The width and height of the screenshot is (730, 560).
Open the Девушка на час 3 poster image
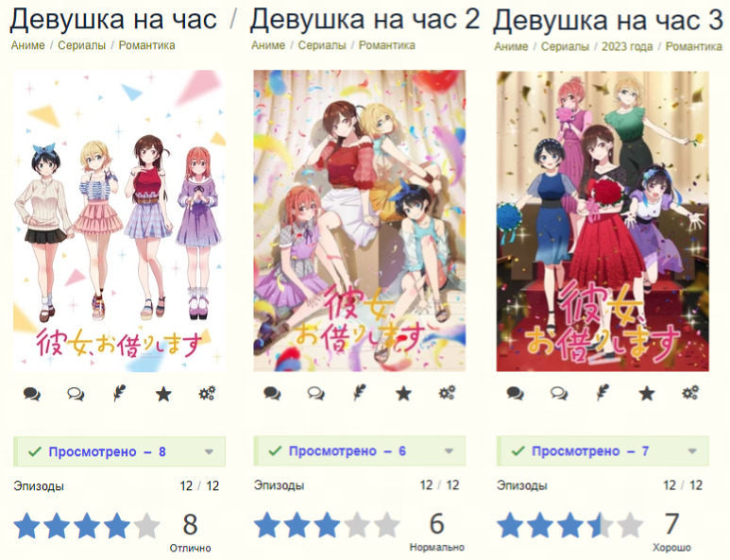(603, 221)
